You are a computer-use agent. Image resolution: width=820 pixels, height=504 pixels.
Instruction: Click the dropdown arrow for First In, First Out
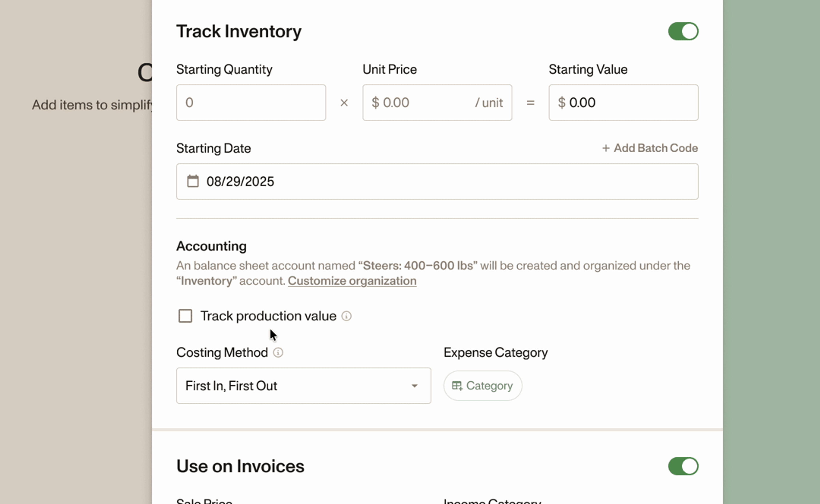[x=414, y=386]
